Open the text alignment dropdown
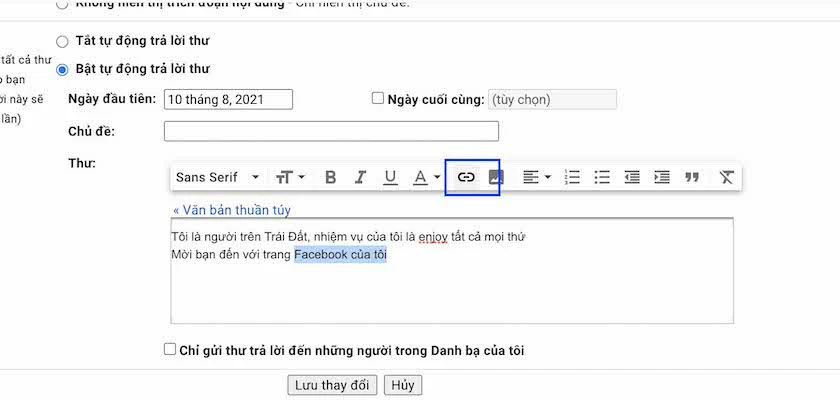The image size is (840, 400). click(x=537, y=177)
